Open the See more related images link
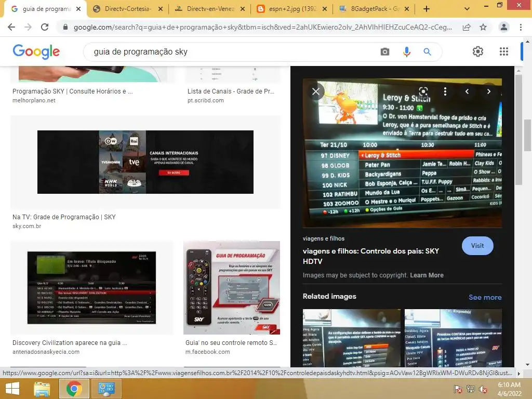Viewport: 532px width, 399px height. click(x=485, y=297)
